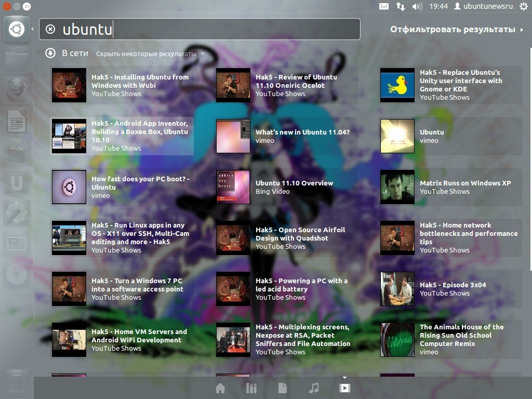Open "Hak5 - Run Linux apps in any OS" result
Image resolution: width=532 pixels, height=399 pixels.
point(122,238)
